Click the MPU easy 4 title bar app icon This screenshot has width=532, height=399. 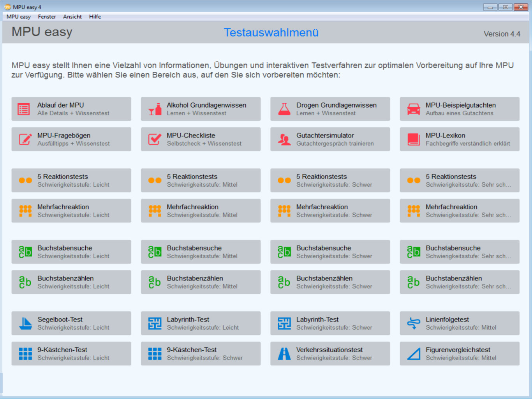(x=7, y=7)
